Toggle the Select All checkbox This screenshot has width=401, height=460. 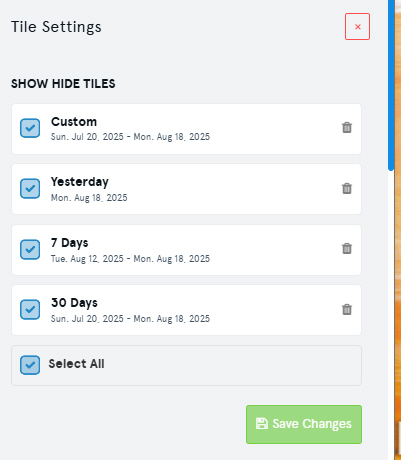click(30, 365)
